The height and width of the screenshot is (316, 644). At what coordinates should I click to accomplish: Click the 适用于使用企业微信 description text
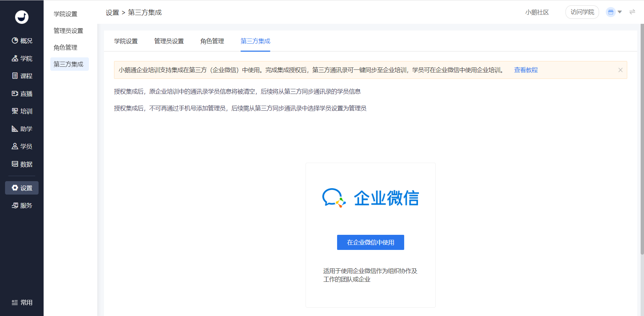click(x=370, y=275)
